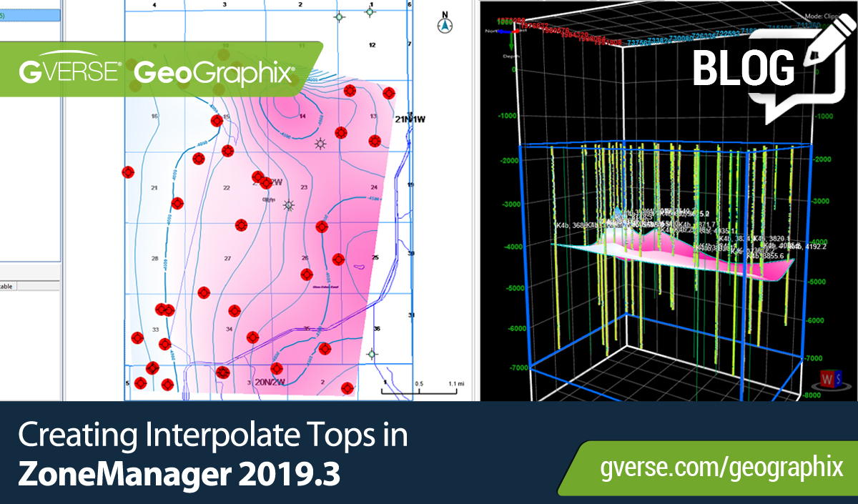This screenshot has height=504, width=858.
Task: Select the dry-hole well symbol near section 23
Action: pyautogui.click(x=289, y=206)
